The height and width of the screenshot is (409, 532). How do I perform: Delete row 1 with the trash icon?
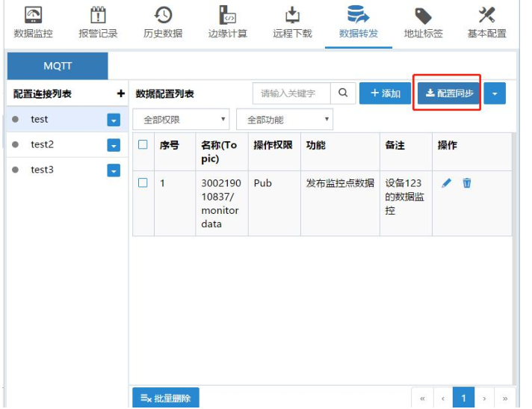pos(467,183)
